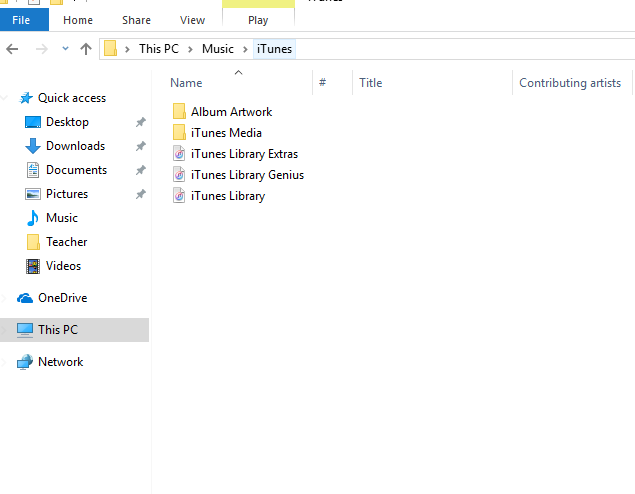635x494 pixels.
Task: Expand the chevron after Music breadcrumb
Action: (245, 49)
